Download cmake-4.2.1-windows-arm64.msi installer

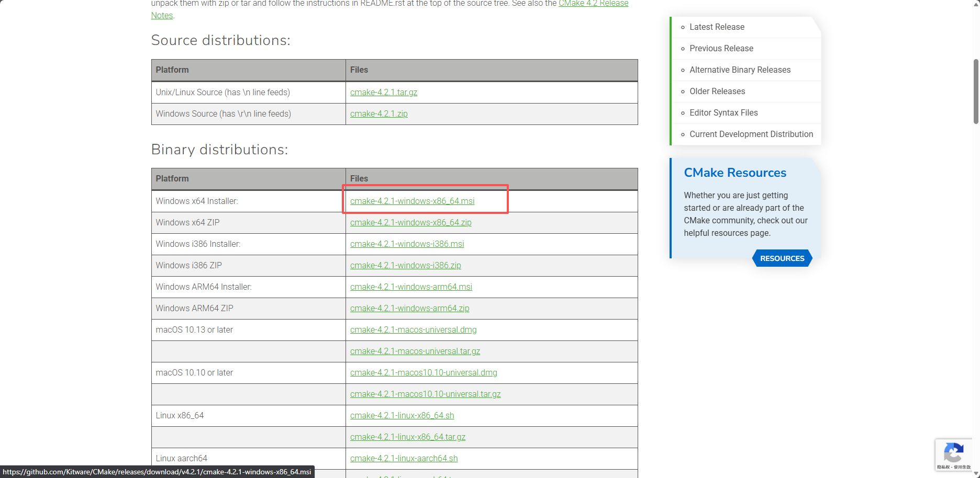pos(411,287)
